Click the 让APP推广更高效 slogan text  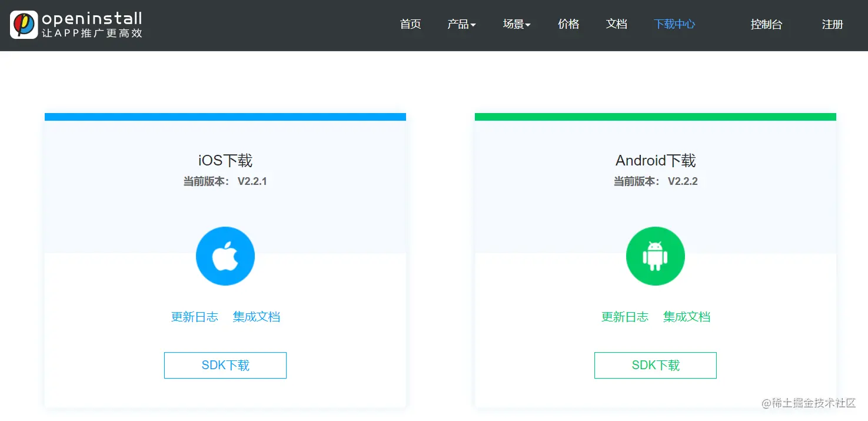[92, 34]
